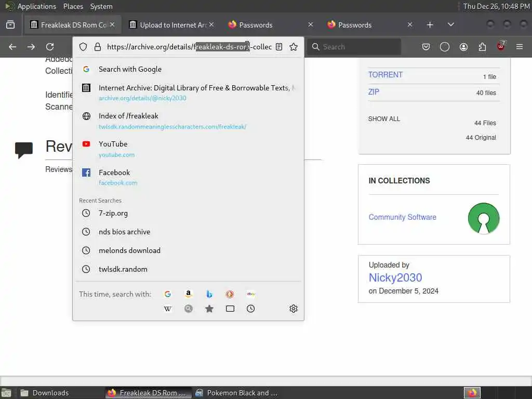Click inside the address bar URL

click(x=189, y=47)
